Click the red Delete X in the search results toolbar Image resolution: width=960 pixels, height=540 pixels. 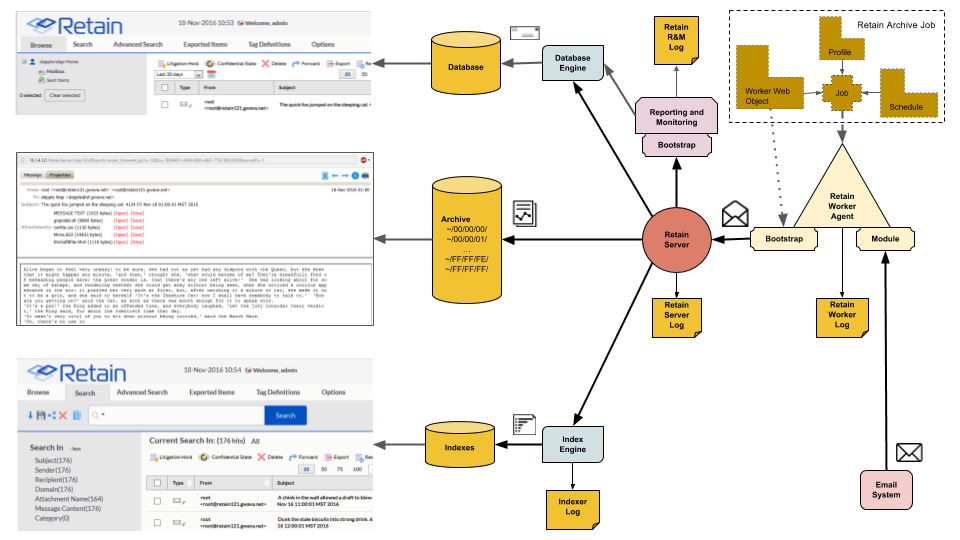point(261,457)
